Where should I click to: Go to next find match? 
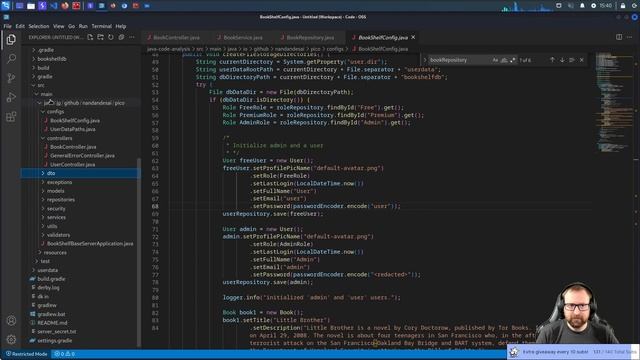[562, 60]
